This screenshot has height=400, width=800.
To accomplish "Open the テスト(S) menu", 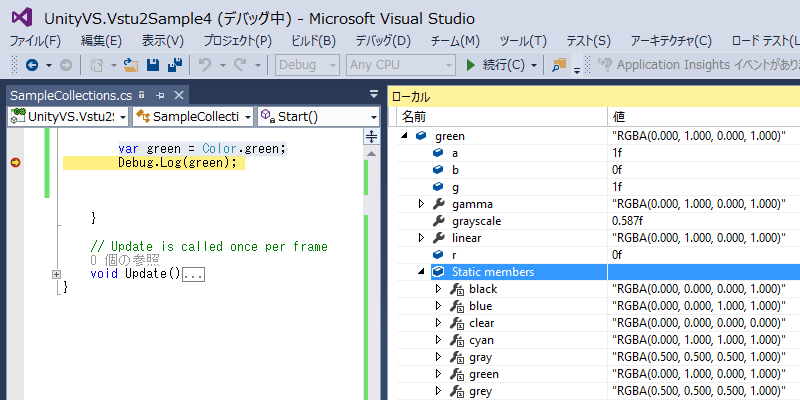I will coord(588,41).
